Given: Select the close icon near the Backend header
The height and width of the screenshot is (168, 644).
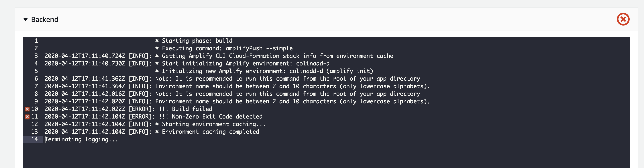Looking at the screenshot, I should [623, 19].
